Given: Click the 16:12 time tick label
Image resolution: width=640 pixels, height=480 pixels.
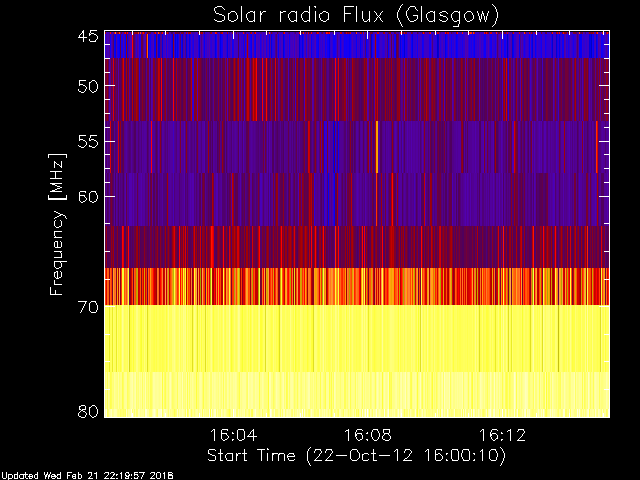Looking at the screenshot, I should click(502, 435).
